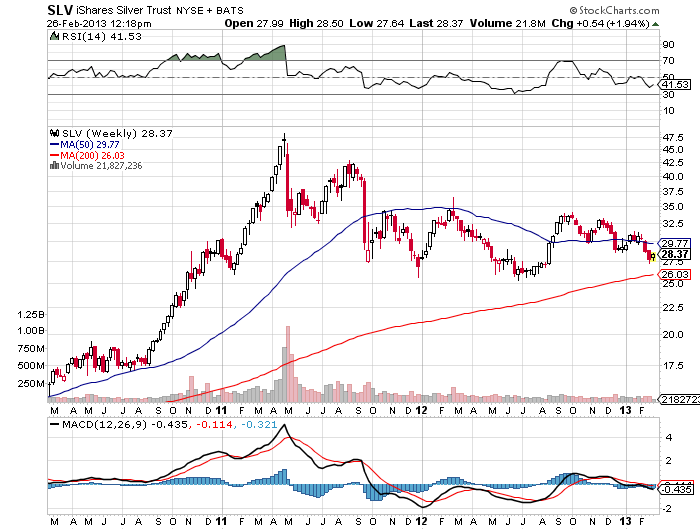Click the 41.53 RSI value tag on the right
The width and height of the screenshot is (700, 530).
point(675,84)
